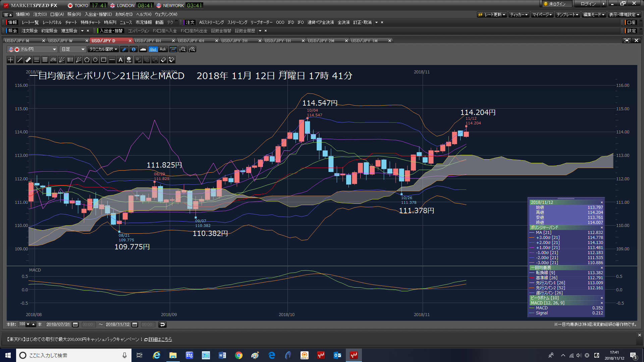Open the smiley icon stamp tool
The image size is (644, 362).
point(129,60)
